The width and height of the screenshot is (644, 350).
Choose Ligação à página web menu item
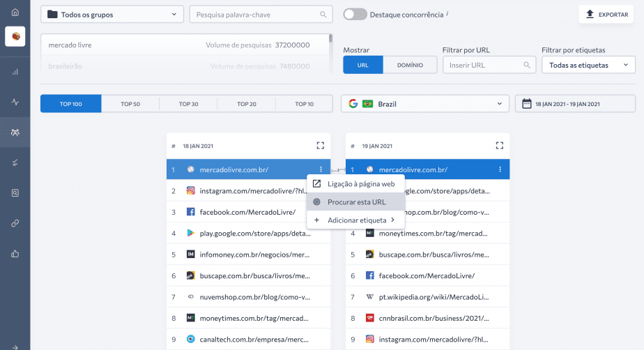point(355,184)
